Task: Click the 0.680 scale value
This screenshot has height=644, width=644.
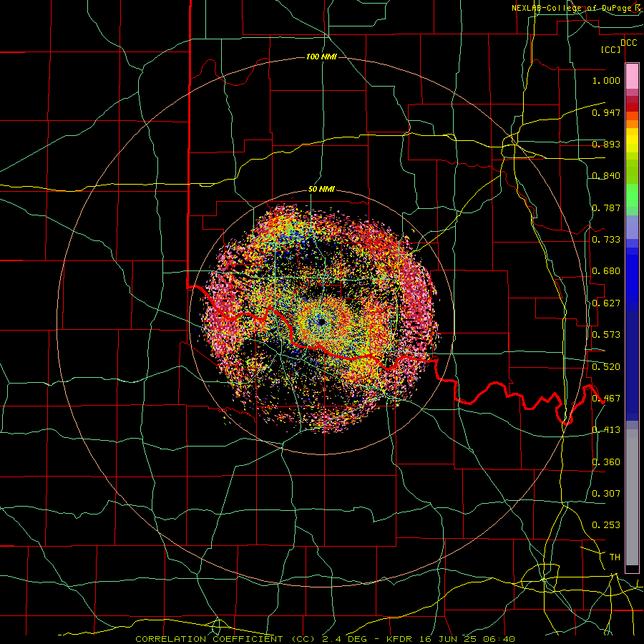Action: 606,271
